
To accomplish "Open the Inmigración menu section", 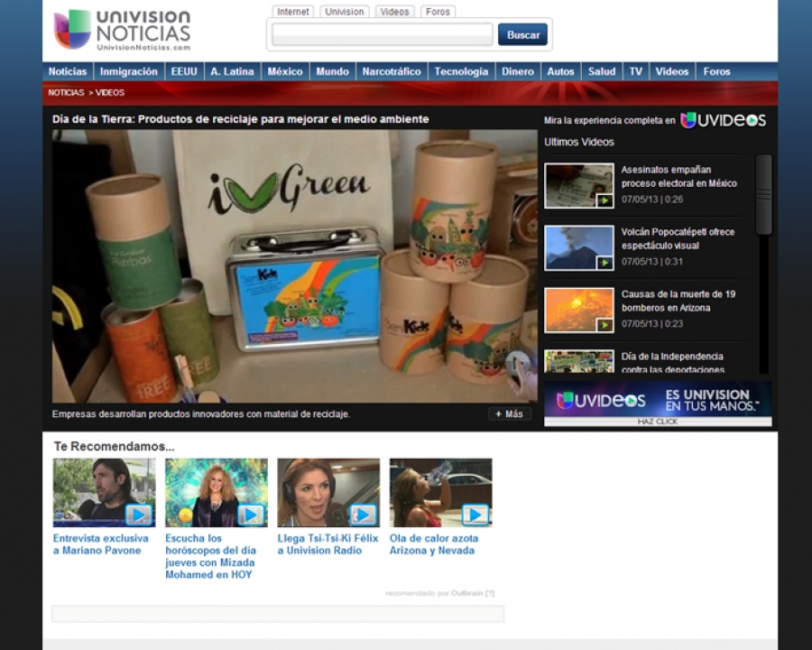I will [128, 71].
